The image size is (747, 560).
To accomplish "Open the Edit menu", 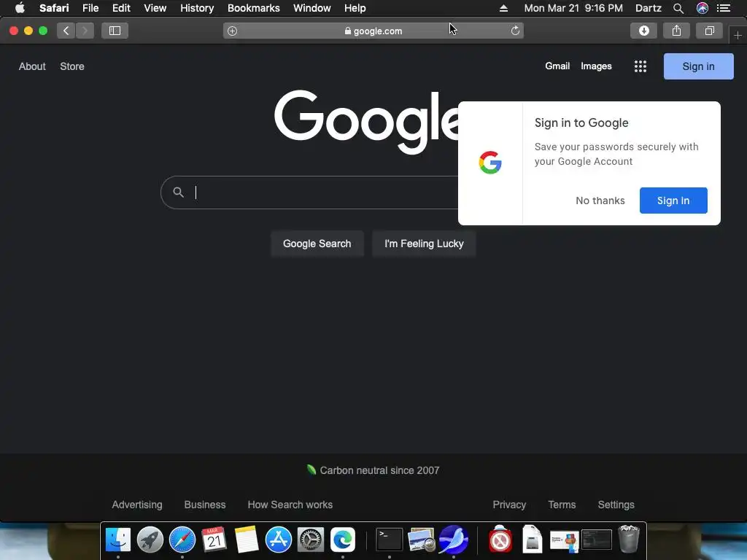I will (121, 8).
